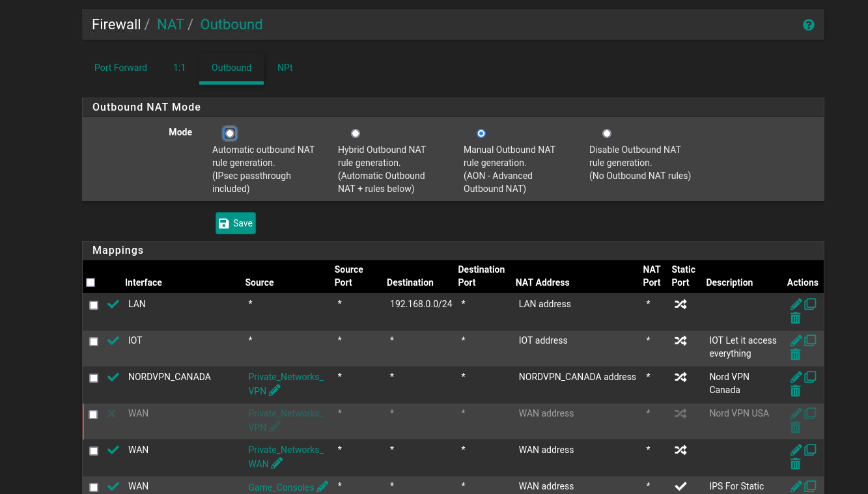
Task: Delete the NORDVPN_CANADA mapping rule
Action: tap(795, 391)
